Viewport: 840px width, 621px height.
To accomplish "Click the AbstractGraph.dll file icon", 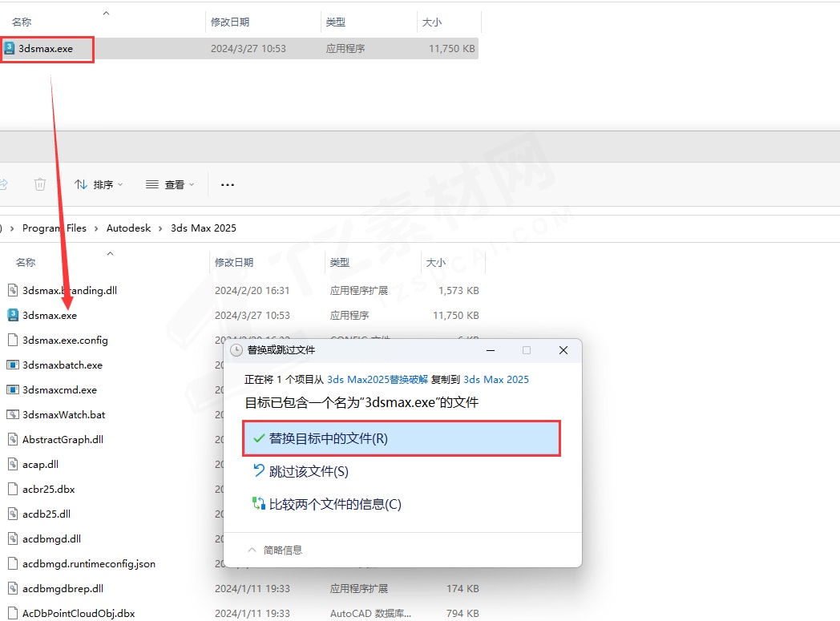I will 13,440.
